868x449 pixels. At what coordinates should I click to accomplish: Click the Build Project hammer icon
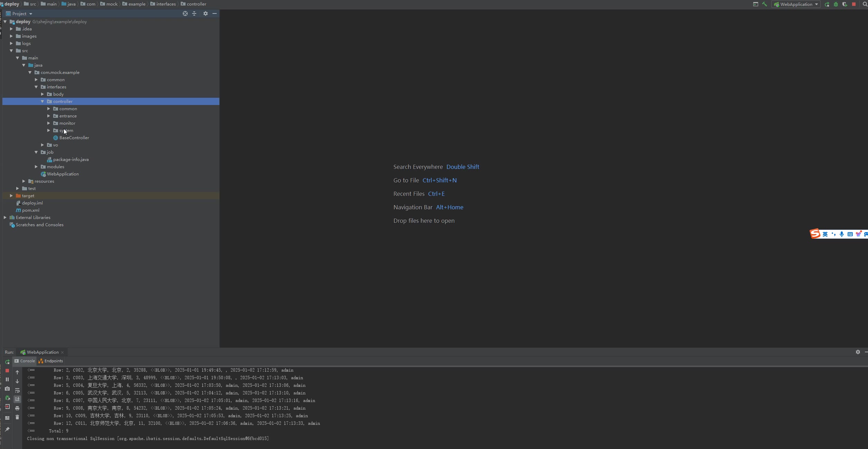764,4
